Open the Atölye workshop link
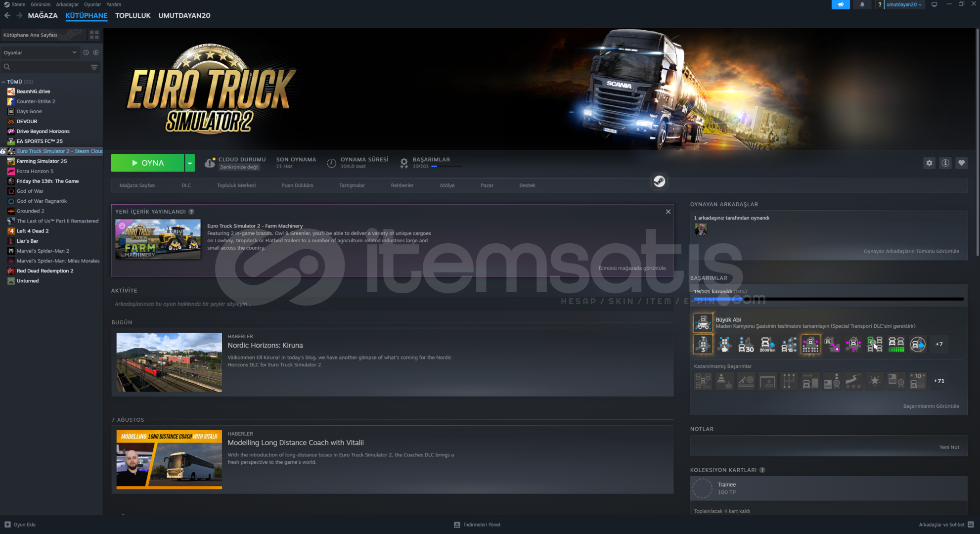980x534 pixels. click(447, 185)
